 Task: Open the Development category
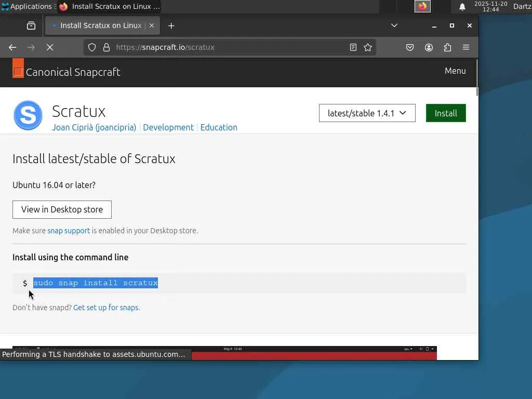168,128
